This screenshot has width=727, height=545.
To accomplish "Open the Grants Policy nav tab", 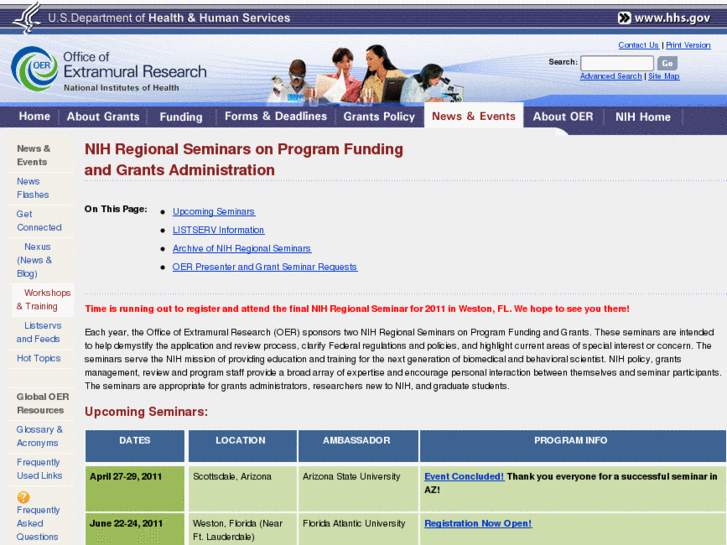I will (379, 116).
